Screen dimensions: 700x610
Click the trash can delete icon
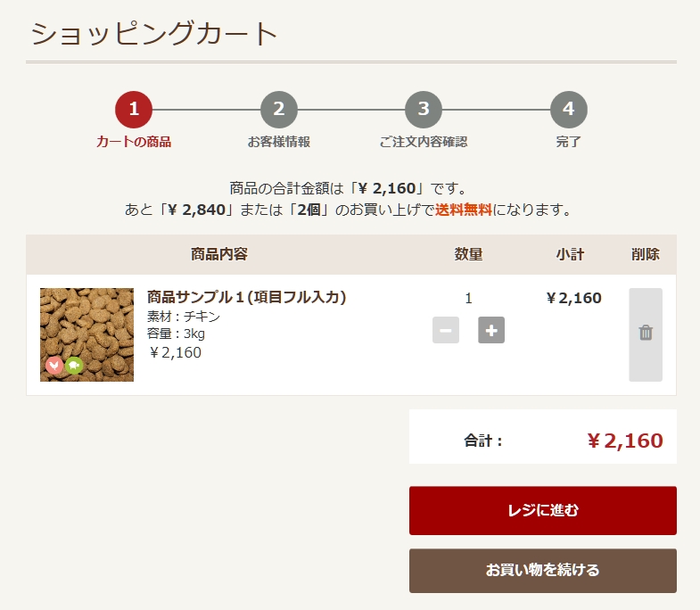coord(646,334)
